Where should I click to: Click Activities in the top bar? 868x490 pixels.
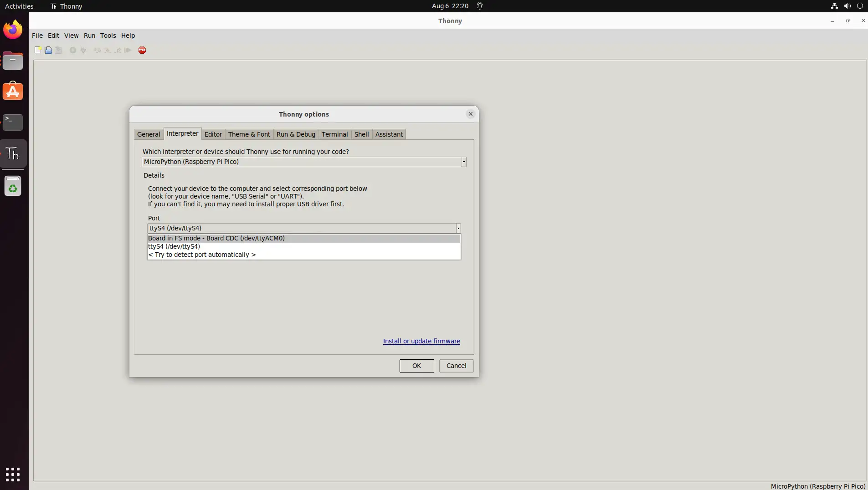tap(19, 6)
